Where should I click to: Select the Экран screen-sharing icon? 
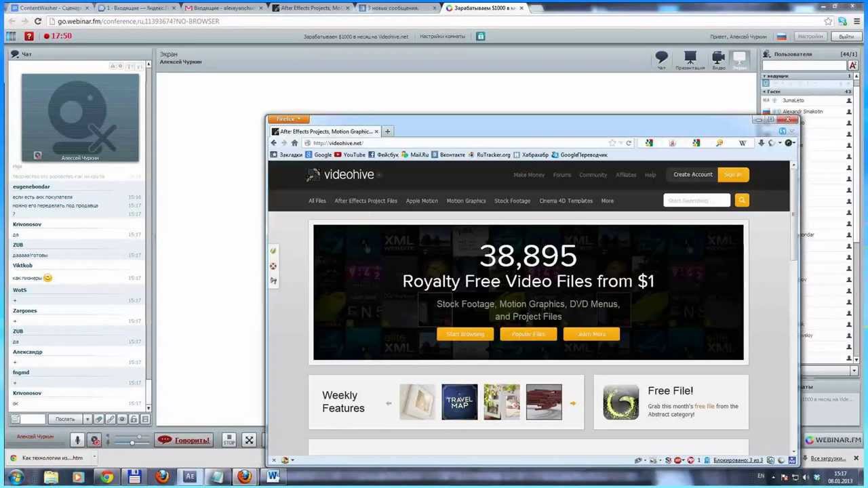[x=739, y=59]
